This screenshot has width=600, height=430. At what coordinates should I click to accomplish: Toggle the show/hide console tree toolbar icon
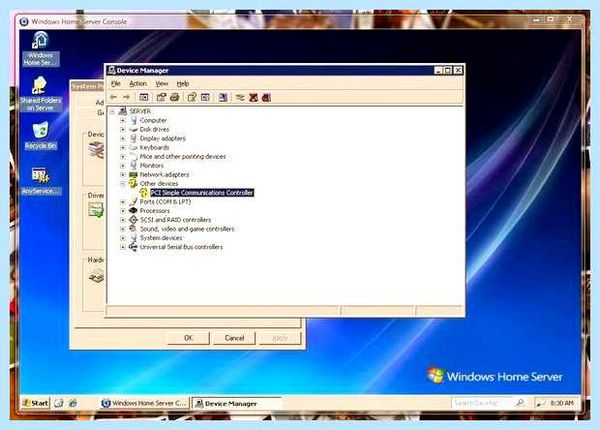[x=143, y=97]
